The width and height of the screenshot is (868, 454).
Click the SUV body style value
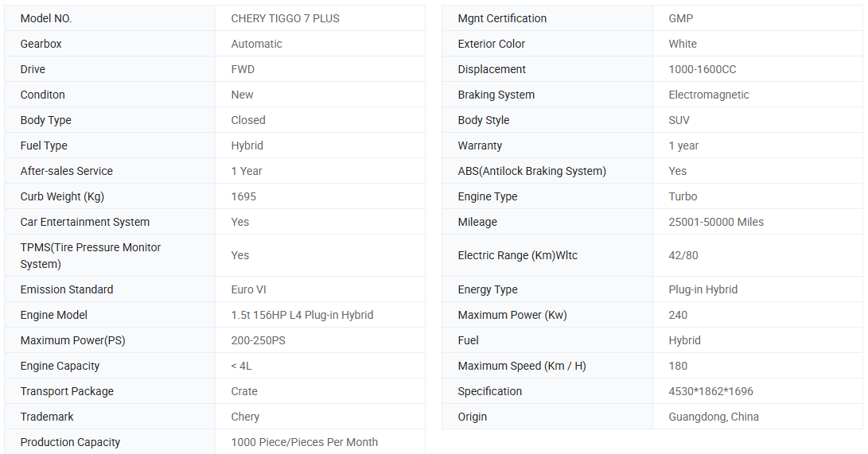tap(679, 120)
